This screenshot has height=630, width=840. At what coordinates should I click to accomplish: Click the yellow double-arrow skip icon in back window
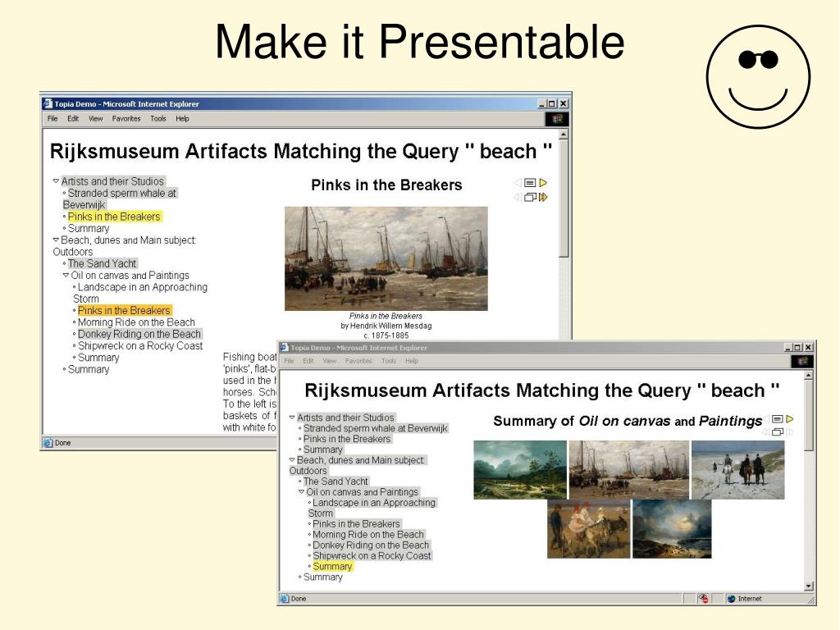(543, 197)
